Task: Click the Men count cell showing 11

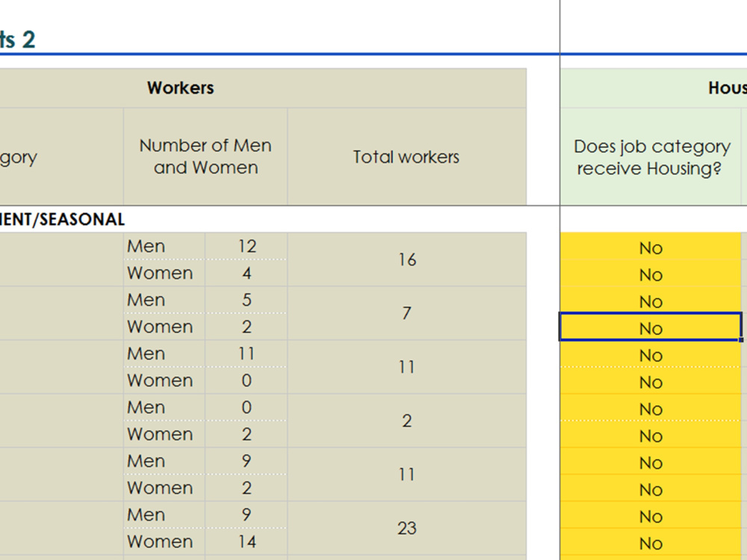Action: tap(247, 354)
